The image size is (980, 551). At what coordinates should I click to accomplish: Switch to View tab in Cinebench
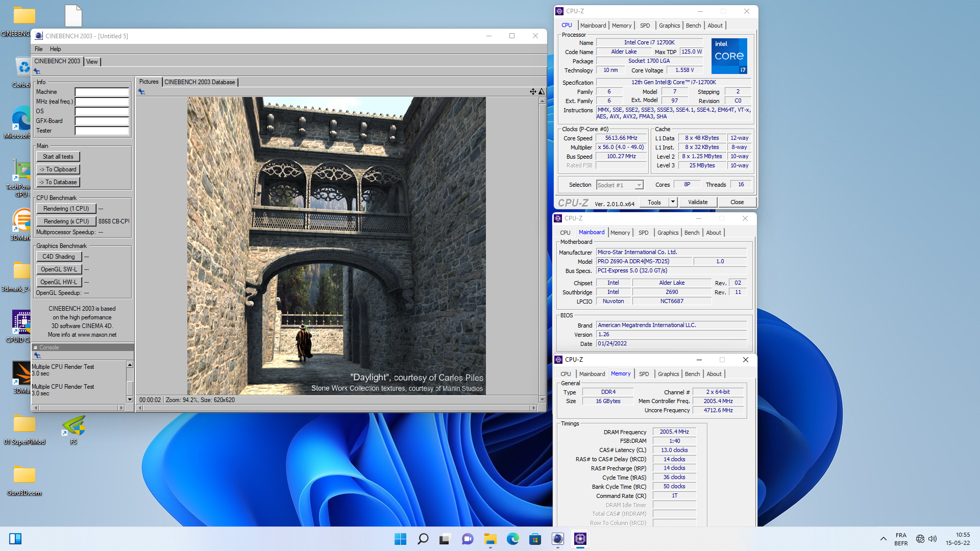click(x=92, y=62)
